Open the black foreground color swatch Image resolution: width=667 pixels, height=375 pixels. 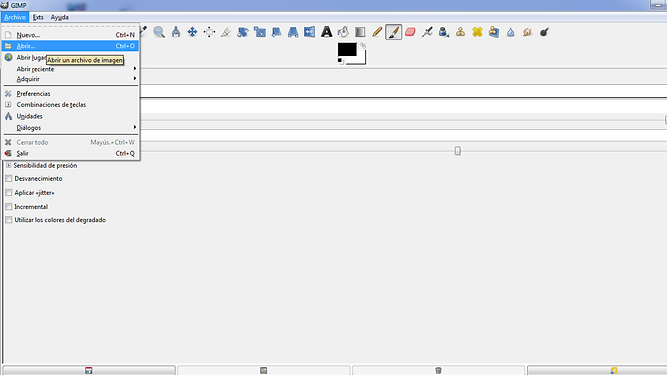tap(347, 49)
